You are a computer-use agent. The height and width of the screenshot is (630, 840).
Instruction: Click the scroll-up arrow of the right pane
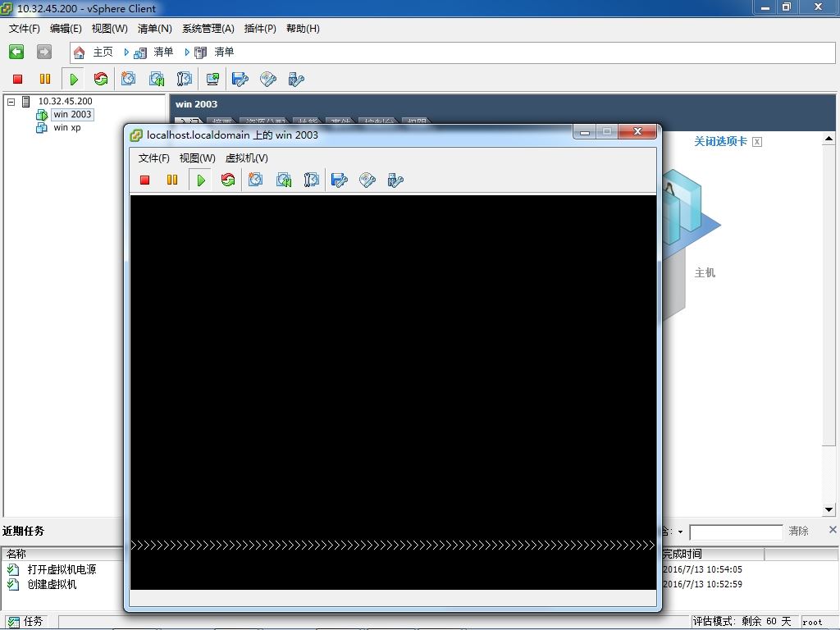point(829,139)
